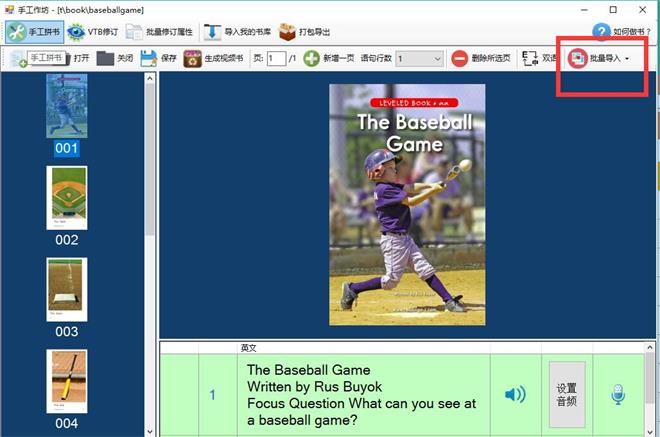This screenshot has height=437, width=660.
Task: Click thumbnail panel scroll down arrow
Action: [x=150, y=432]
